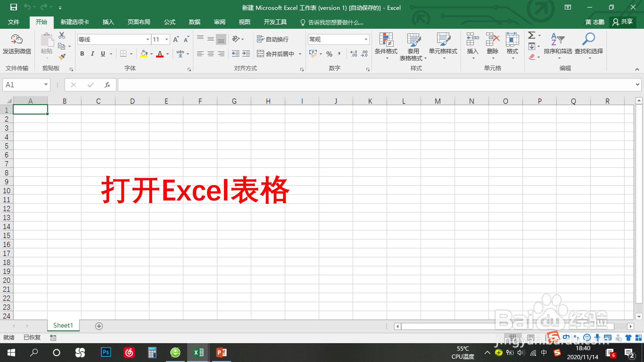Click the Format Painter brush icon
The image size is (644, 362).
tap(62, 56)
